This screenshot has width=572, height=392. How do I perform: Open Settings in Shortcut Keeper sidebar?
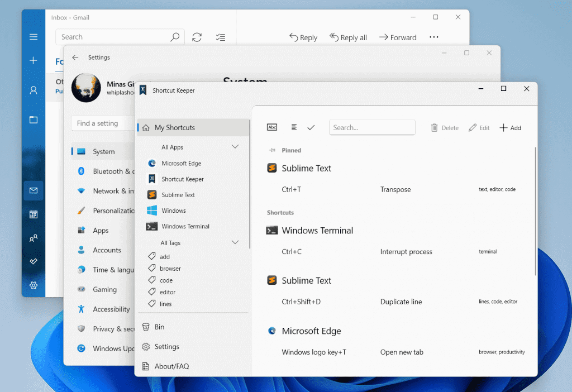click(x=193, y=347)
